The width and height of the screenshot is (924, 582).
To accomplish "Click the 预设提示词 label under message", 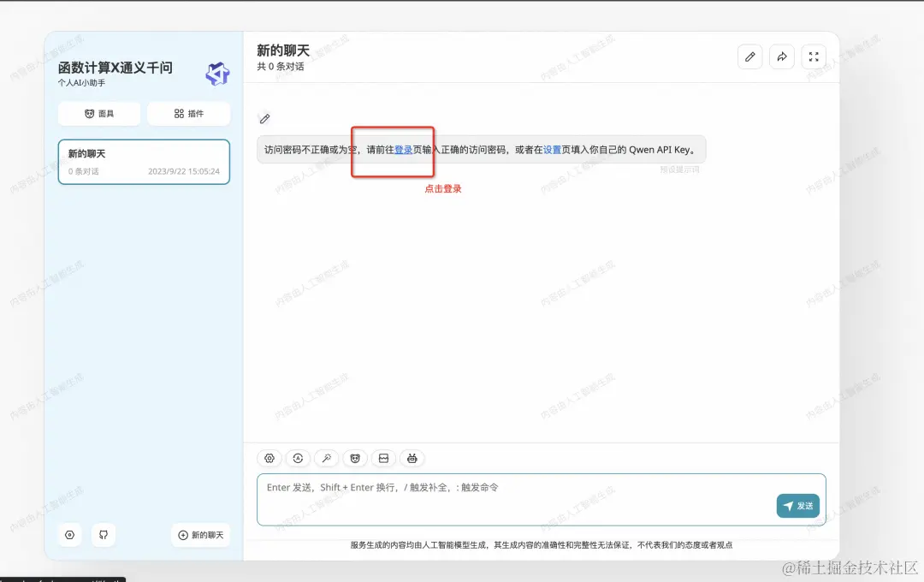I will click(679, 169).
